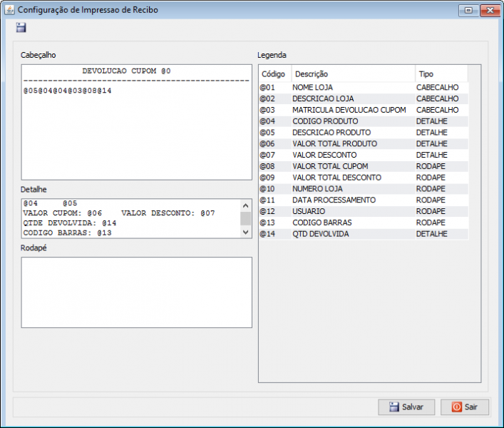Sort by the Código column header

click(x=275, y=74)
